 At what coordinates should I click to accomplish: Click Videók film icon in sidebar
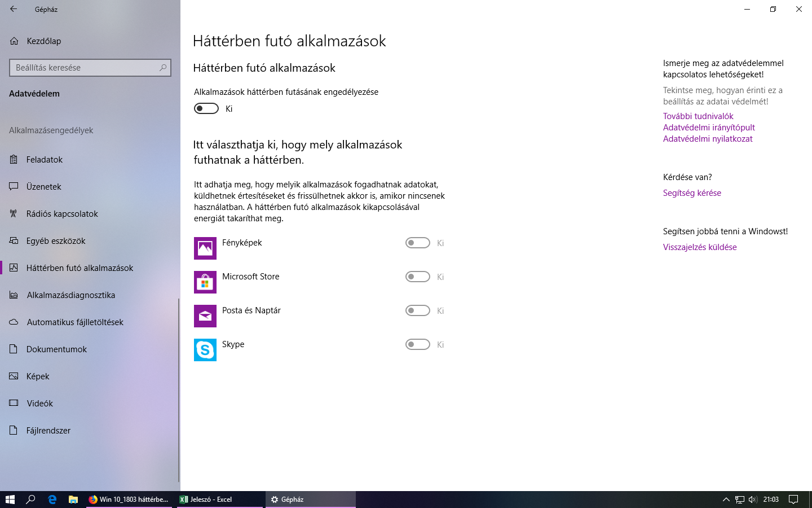[14, 404]
